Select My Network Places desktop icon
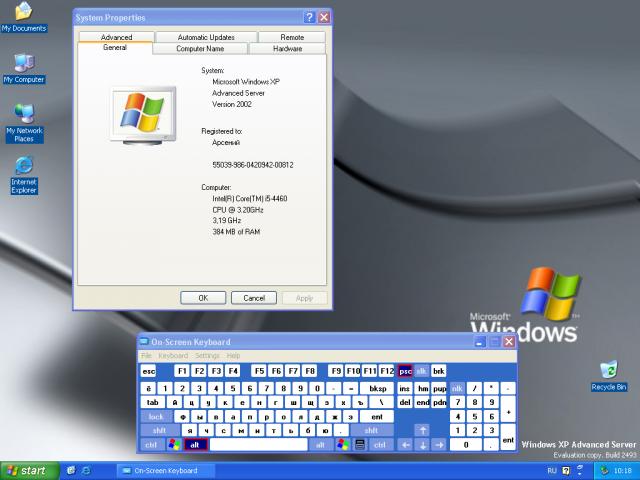This screenshot has height=480, width=640. 24,123
